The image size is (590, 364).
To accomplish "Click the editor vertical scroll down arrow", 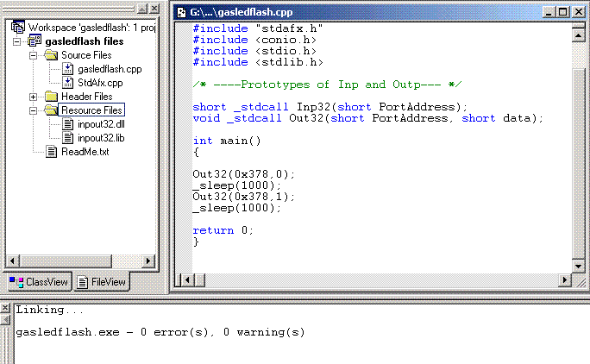I will (578, 267).
